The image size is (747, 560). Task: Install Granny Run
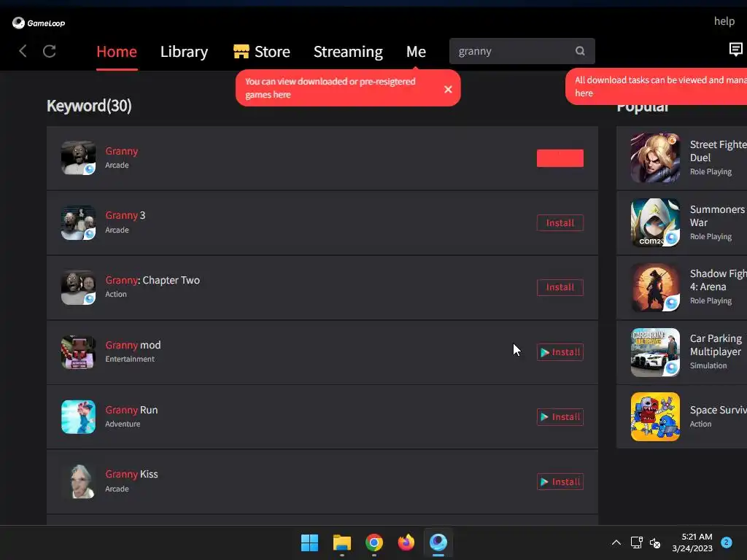560,416
